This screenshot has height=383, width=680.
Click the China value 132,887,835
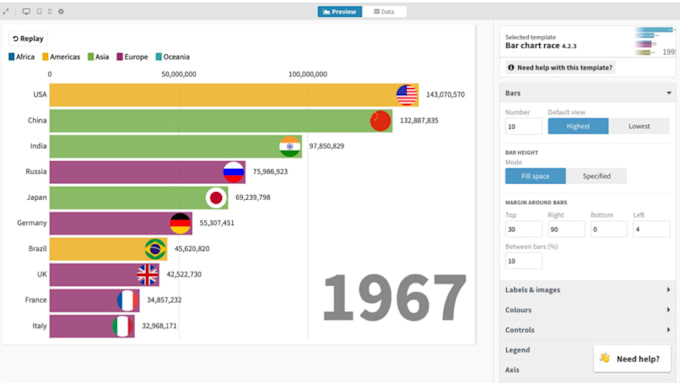click(x=419, y=120)
